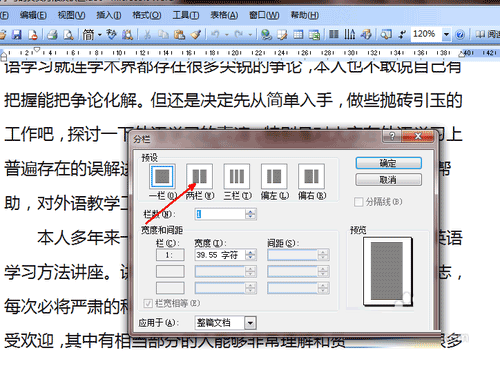500x366 pixels.
Task: Click the Open folder icon in the toolbar
Action: 2,34
